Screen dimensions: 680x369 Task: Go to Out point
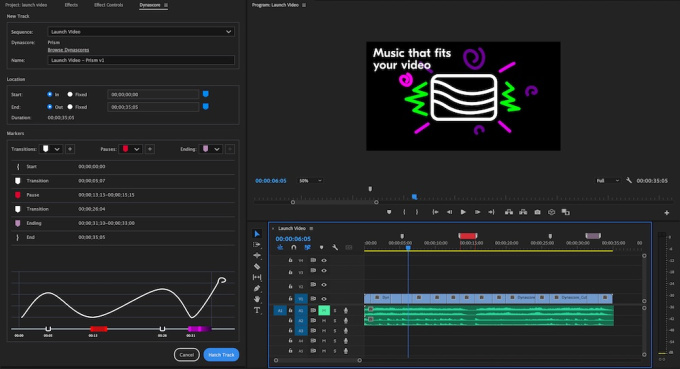click(x=491, y=212)
